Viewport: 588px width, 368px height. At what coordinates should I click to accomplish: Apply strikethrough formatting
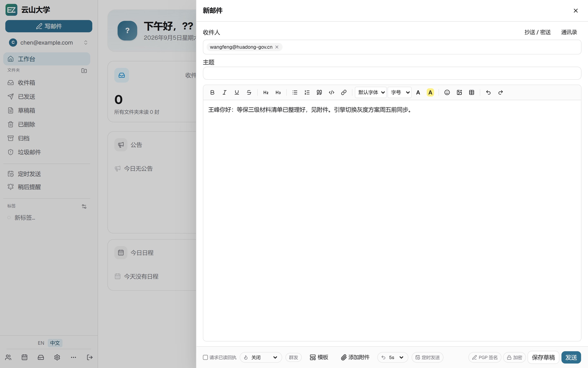[x=249, y=92]
